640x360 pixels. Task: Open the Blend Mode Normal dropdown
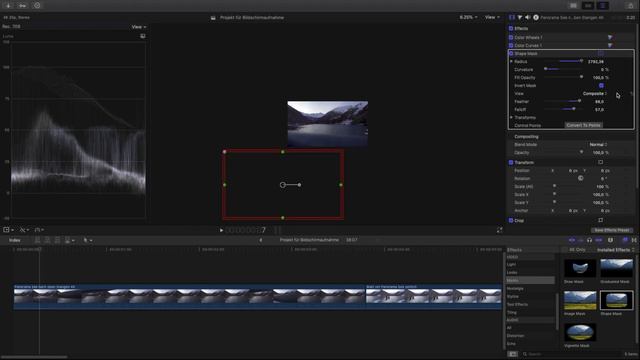[598, 144]
